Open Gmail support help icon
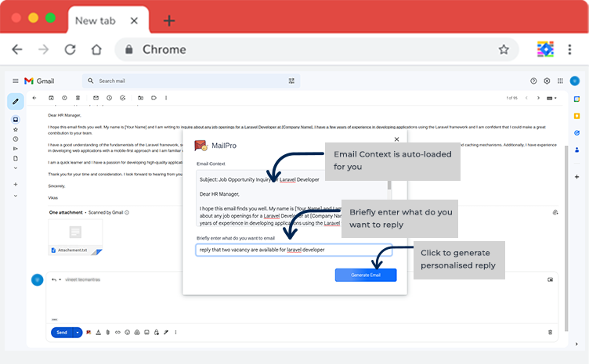This screenshot has height=364, width=589. [534, 81]
